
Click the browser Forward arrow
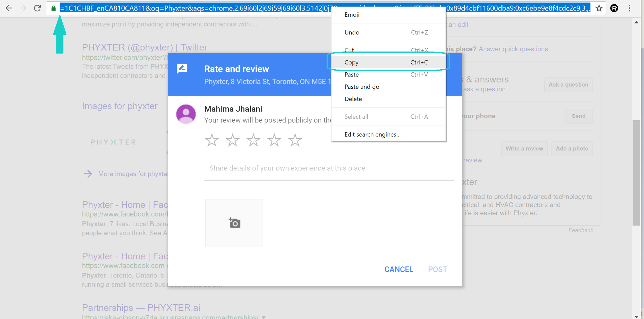tap(23, 8)
